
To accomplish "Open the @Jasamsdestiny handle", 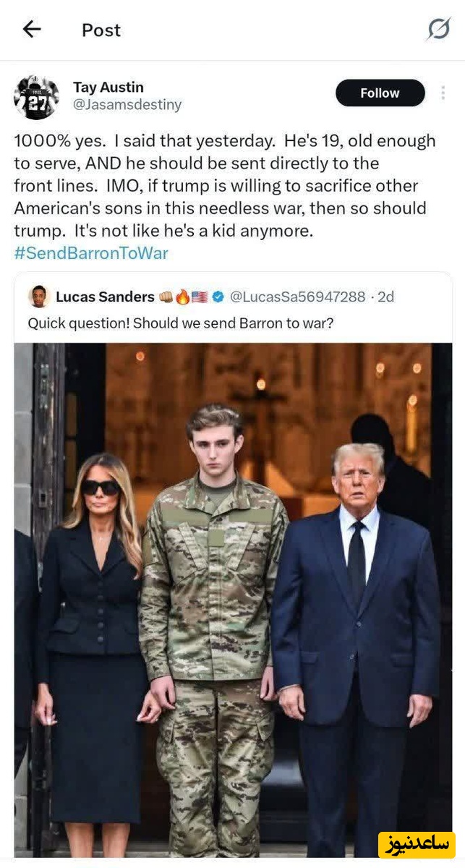I will point(127,105).
